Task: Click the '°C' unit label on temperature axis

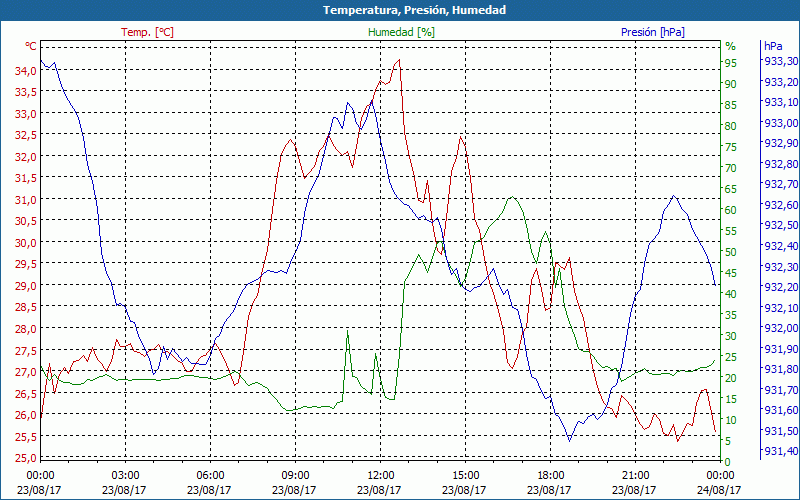Action: (x=31, y=46)
